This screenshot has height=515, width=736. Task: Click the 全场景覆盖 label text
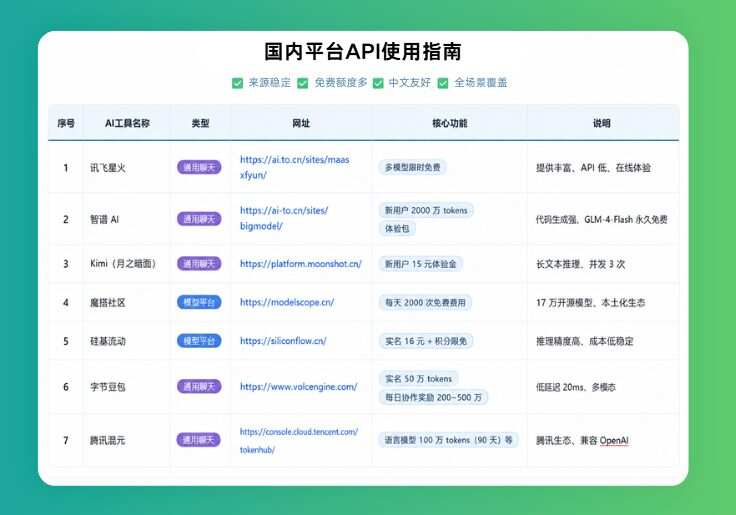tap(481, 83)
